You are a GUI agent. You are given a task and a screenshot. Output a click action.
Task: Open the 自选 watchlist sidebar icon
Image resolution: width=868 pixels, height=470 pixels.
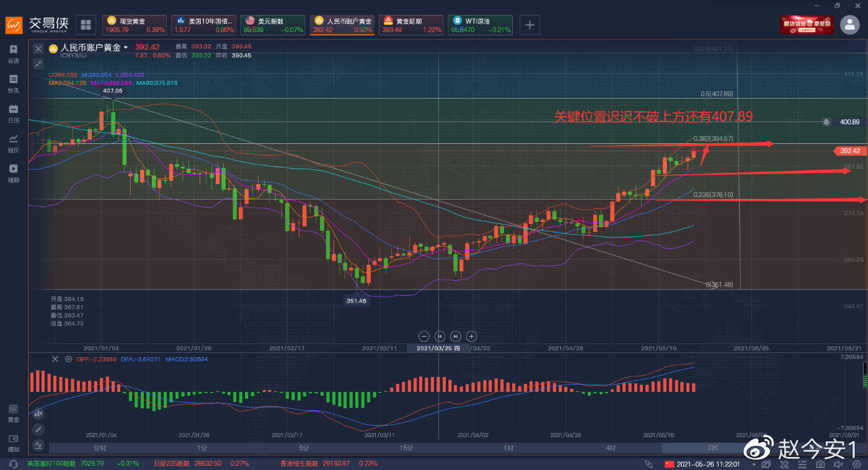(x=14, y=54)
